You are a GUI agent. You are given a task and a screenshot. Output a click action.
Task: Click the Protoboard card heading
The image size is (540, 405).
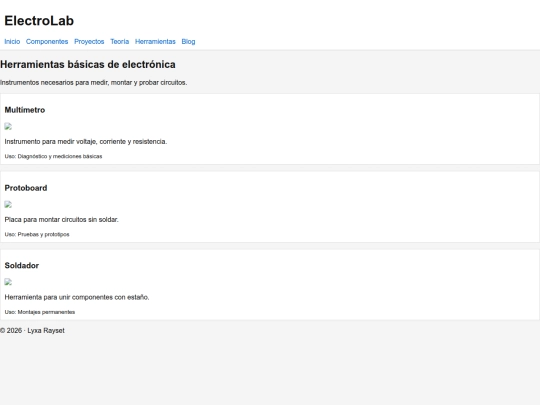[26, 188]
